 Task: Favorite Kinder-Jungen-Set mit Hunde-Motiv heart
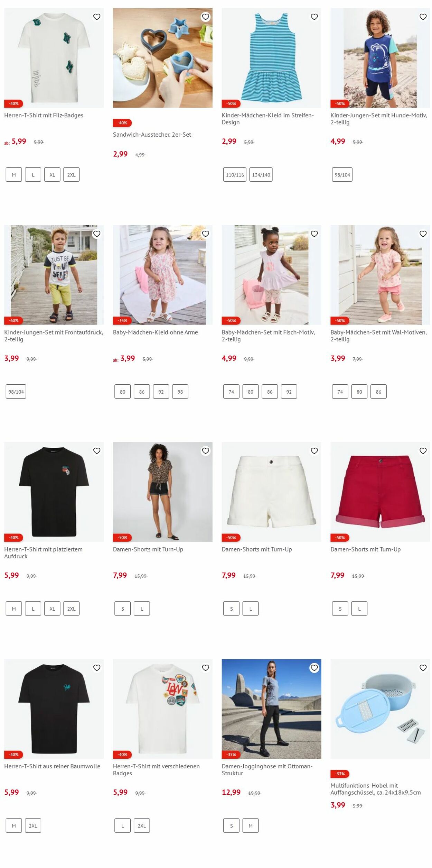(423, 17)
